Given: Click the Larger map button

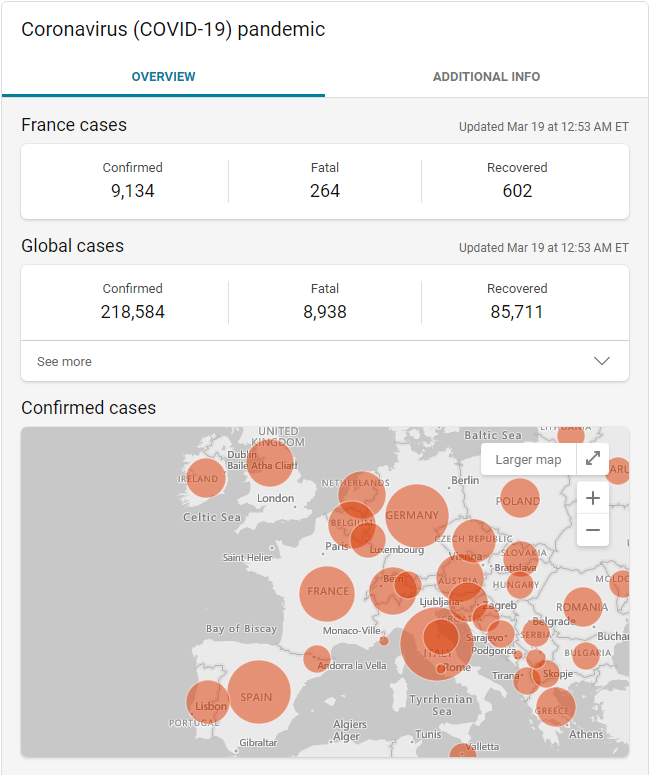Looking at the screenshot, I should [528, 459].
